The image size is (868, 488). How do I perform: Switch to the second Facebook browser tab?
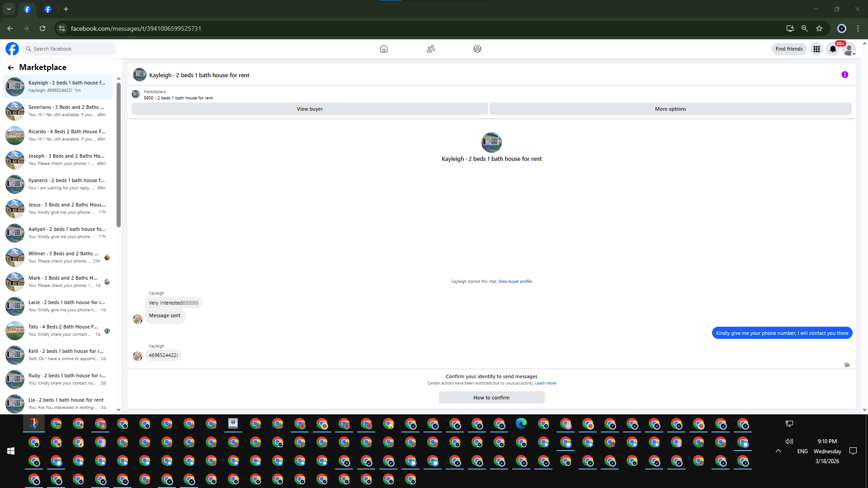pyautogui.click(x=48, y=9)
